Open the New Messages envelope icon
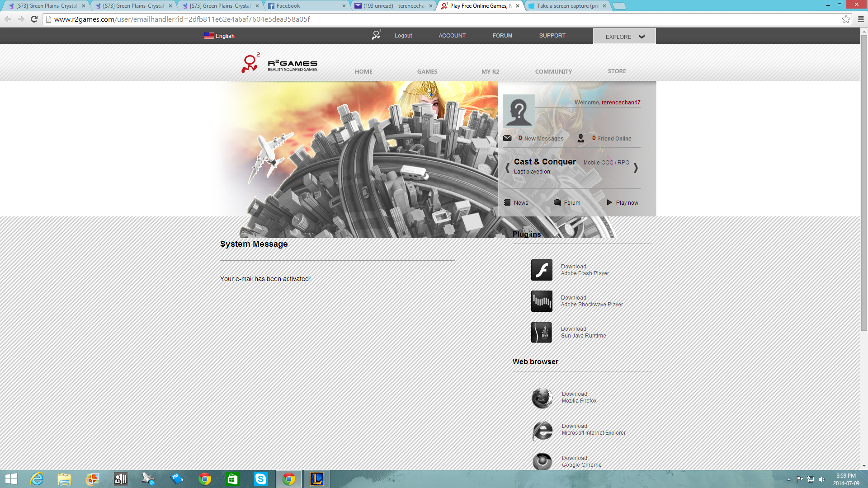The image size is (868, 488). [x=507, y=138]
